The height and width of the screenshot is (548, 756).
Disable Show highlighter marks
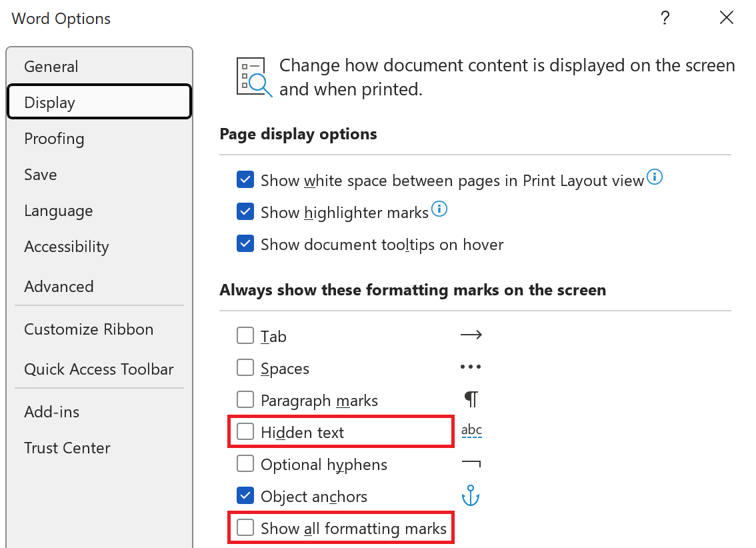click(246, 211)
